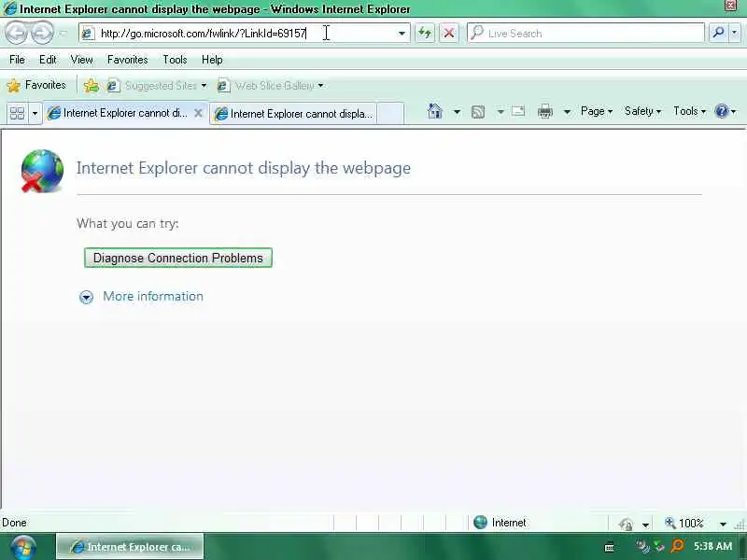747x560 pixels.
Task: Click the Forward navigation arrow
Action: [42, 33]
